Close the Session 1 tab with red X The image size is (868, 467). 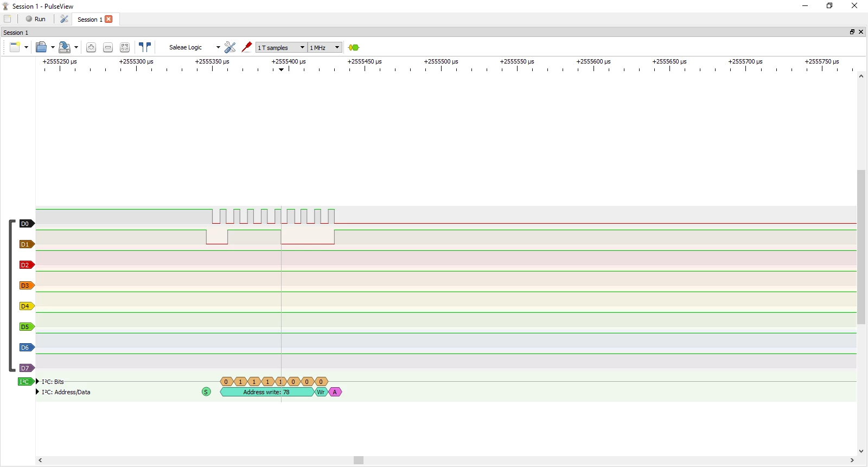tap(108, 19)
